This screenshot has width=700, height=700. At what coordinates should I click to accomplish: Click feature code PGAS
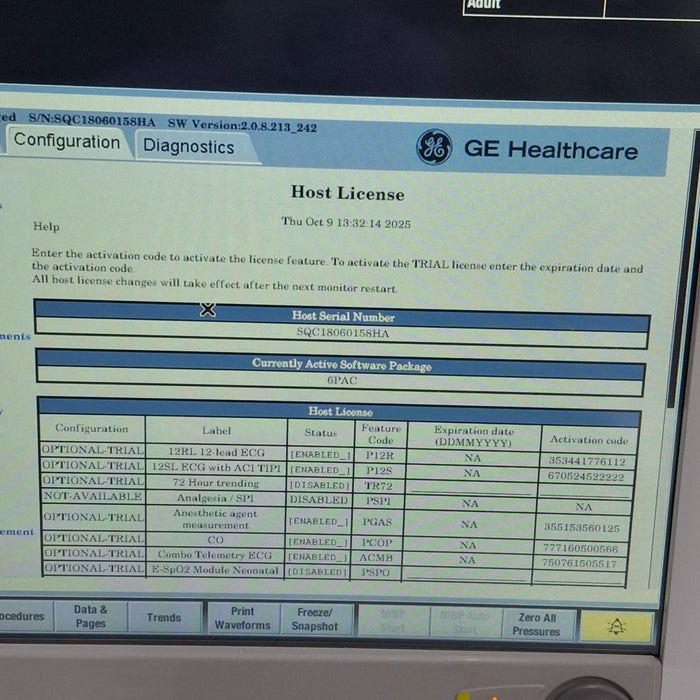(377, 521)
